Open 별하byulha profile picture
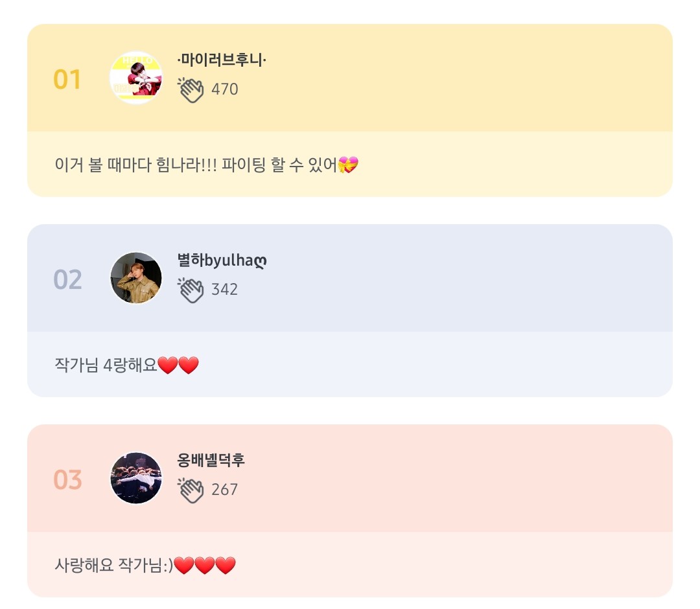This screenshot has height=609, width=700. pos(136,278)
